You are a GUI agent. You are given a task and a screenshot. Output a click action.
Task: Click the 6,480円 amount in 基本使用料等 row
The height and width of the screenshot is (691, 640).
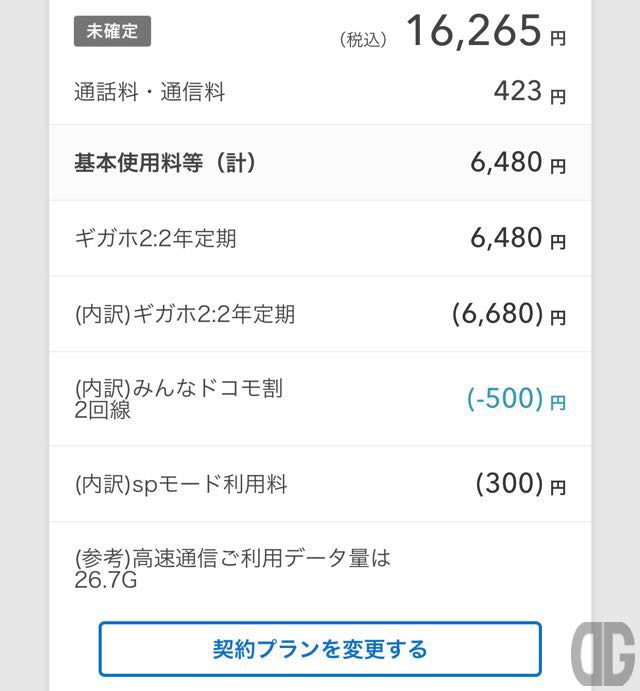pyautogui.click(x=518, y=163)
